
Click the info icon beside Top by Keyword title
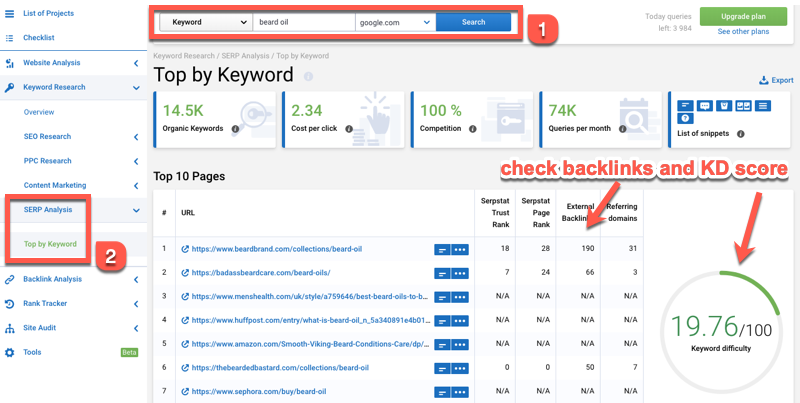(308, 77)
